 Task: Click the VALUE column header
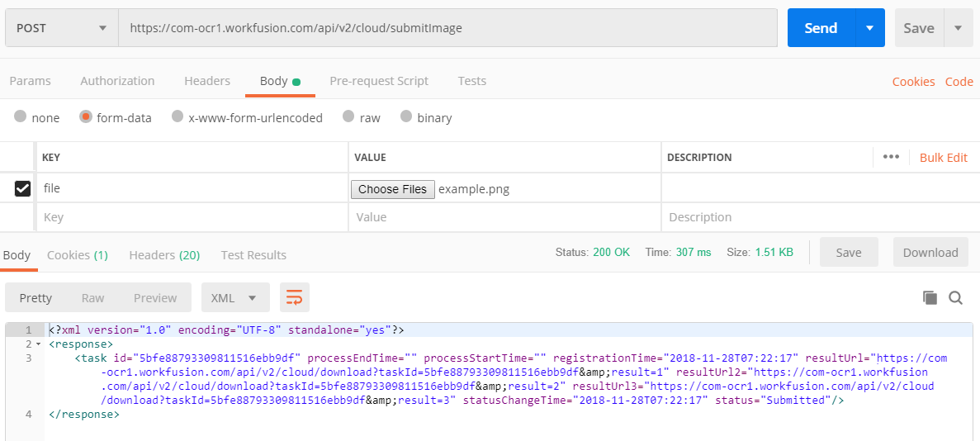coord(369,158)
